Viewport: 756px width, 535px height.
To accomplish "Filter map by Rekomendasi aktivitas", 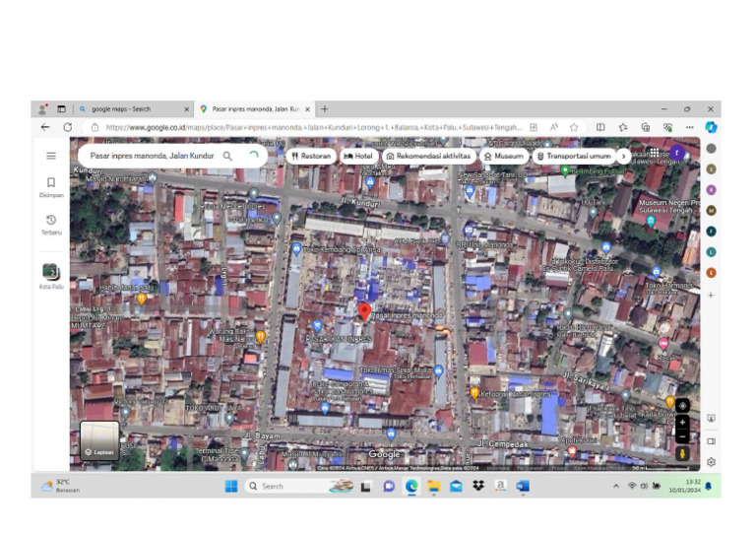I will point(428,156).
